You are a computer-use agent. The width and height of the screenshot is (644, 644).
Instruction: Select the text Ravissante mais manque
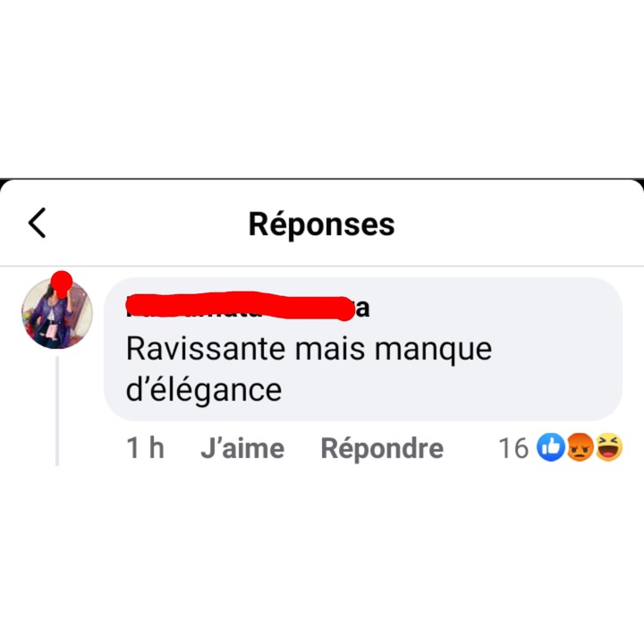click(309, 350)
